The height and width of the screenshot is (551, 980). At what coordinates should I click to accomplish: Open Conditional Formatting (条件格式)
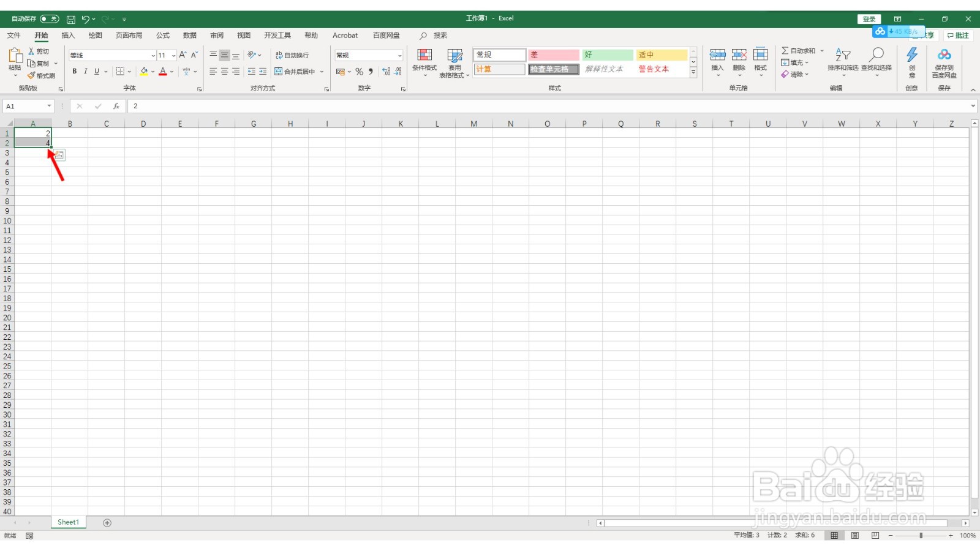pos(424,63)
